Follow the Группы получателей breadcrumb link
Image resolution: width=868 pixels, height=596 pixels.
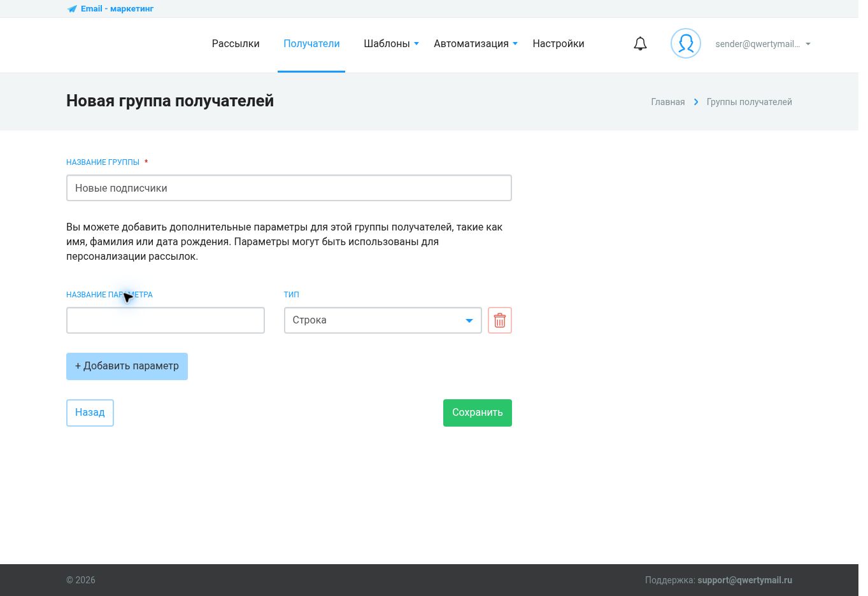point(749,102)
